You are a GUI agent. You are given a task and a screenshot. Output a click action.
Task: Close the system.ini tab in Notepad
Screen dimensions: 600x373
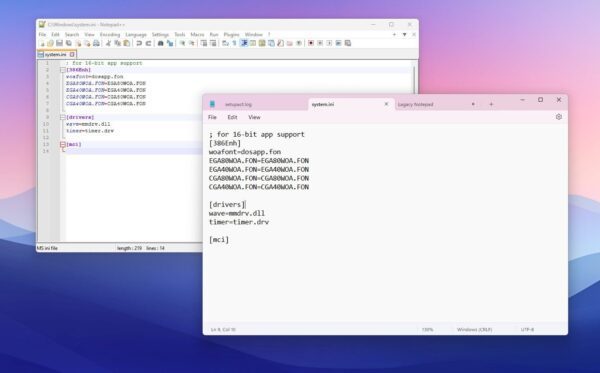386,104
